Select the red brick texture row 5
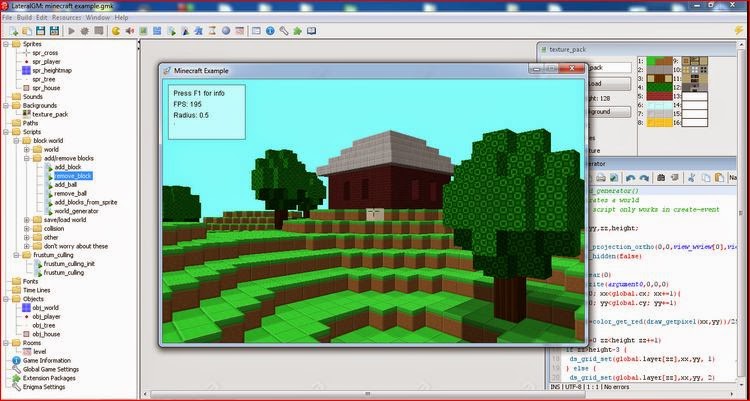Viewport: 750px width, 401px height. (659, 96)
